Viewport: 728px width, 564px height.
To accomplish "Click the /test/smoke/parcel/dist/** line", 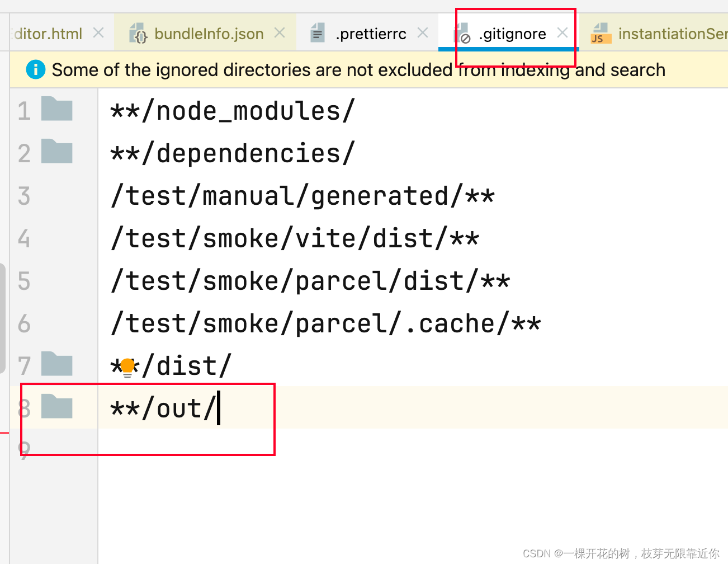I will 310,281.
